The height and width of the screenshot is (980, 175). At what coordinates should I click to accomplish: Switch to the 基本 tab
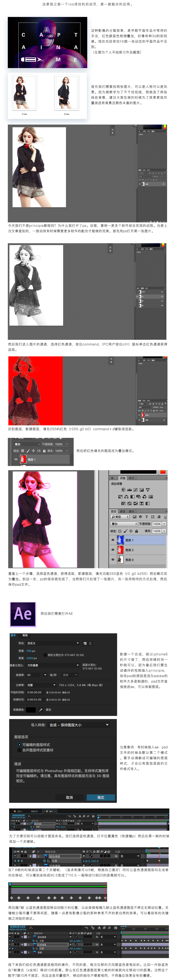tap(13, 635)
